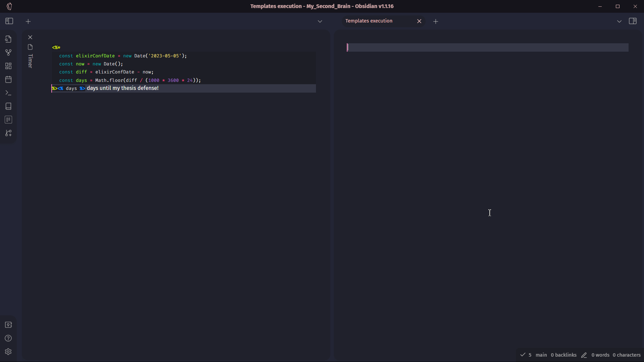Open Obsidian settings
The width and height of the screenshot is (644, 362).
coord(8,352)
